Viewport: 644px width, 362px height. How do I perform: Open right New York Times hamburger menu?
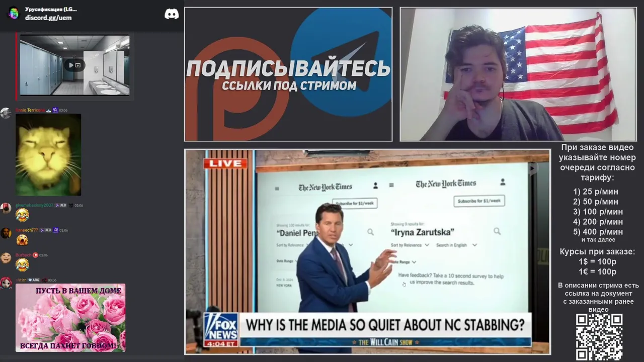pos(391,186)
